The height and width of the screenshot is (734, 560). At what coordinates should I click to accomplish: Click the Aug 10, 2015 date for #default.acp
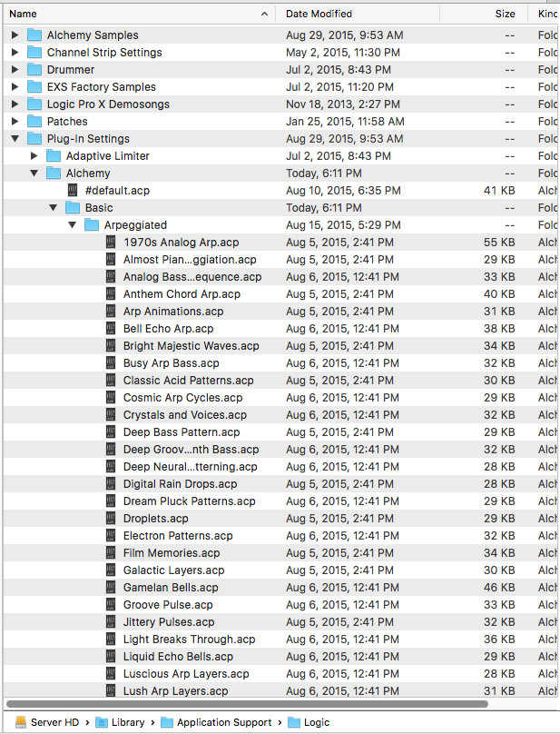(343, 191)
